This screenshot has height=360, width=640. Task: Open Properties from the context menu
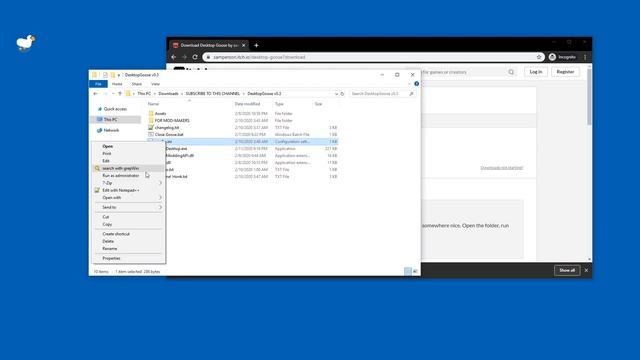point(111,258)
